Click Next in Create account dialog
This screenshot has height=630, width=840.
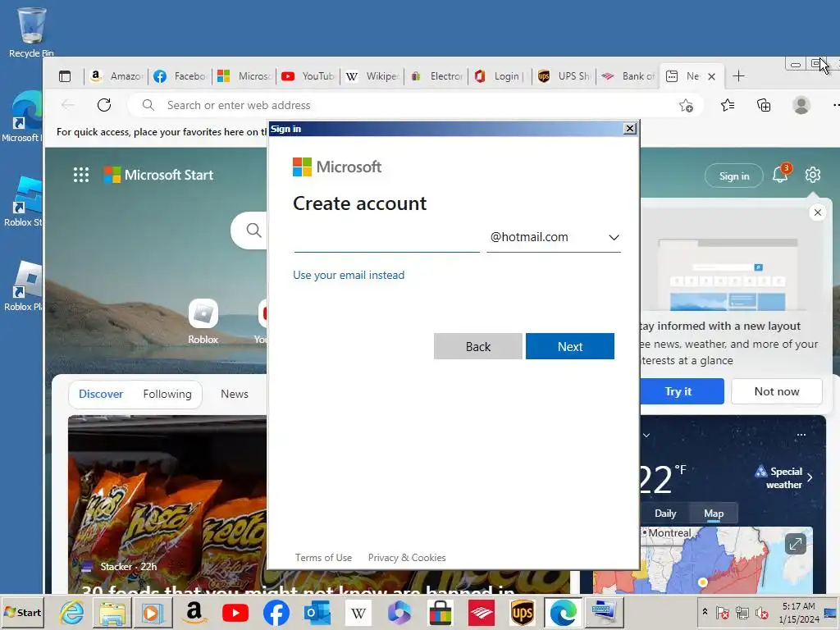(x=570, y=347)
